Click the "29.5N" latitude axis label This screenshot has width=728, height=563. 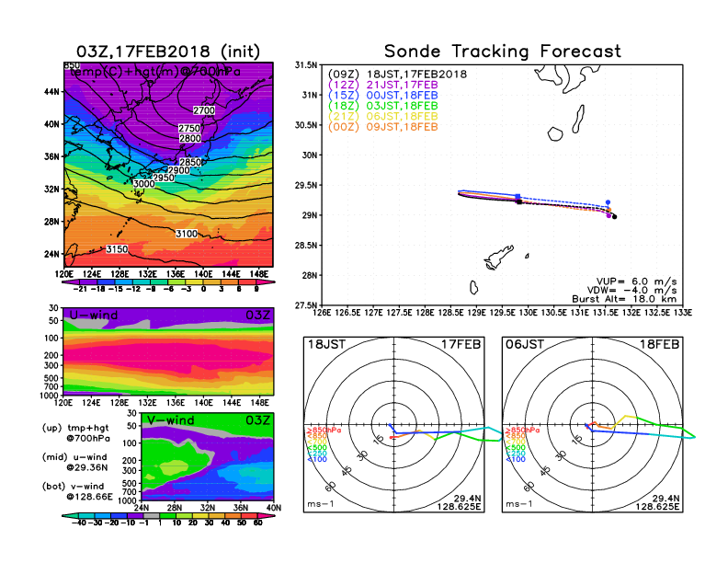click(306, 185)
